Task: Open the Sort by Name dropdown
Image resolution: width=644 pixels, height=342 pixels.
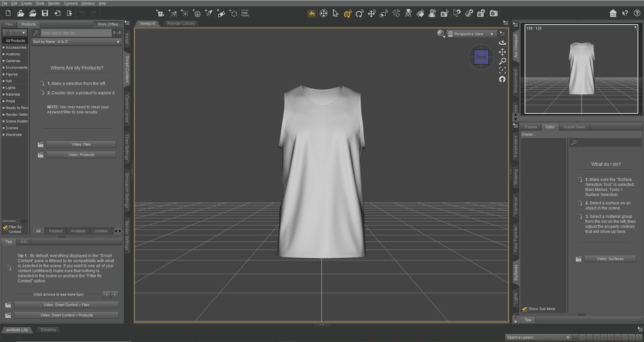Action: [76, 42]
